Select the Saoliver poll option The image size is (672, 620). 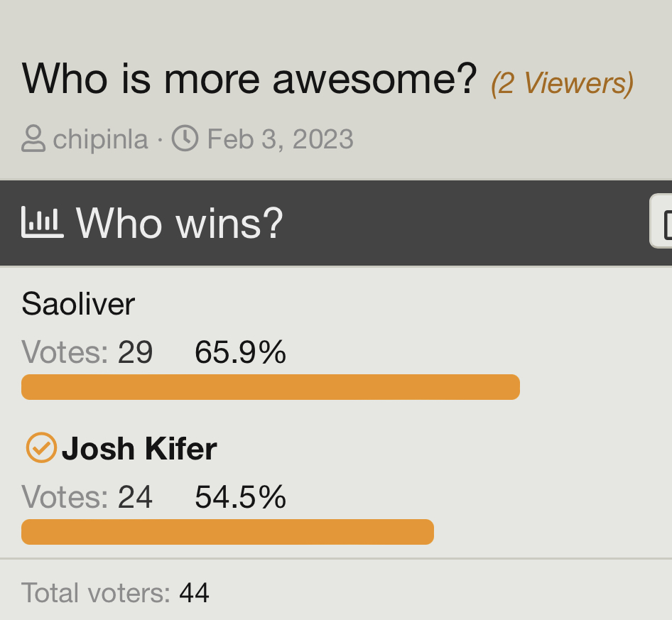tap(78, 304)
